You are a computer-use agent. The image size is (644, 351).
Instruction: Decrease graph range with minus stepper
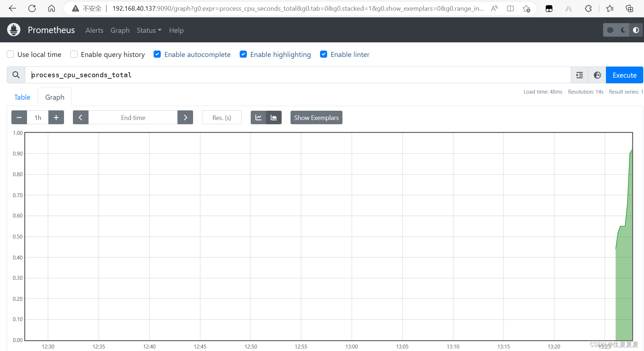[x=19, y=117]
